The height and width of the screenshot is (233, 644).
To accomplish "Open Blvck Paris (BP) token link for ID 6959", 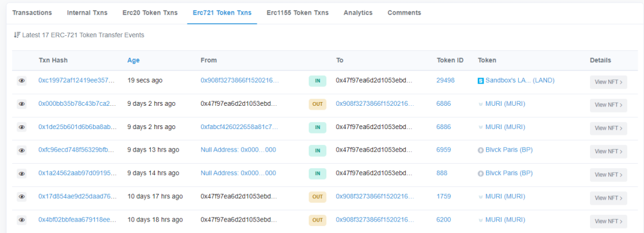I will coord(509,150).
